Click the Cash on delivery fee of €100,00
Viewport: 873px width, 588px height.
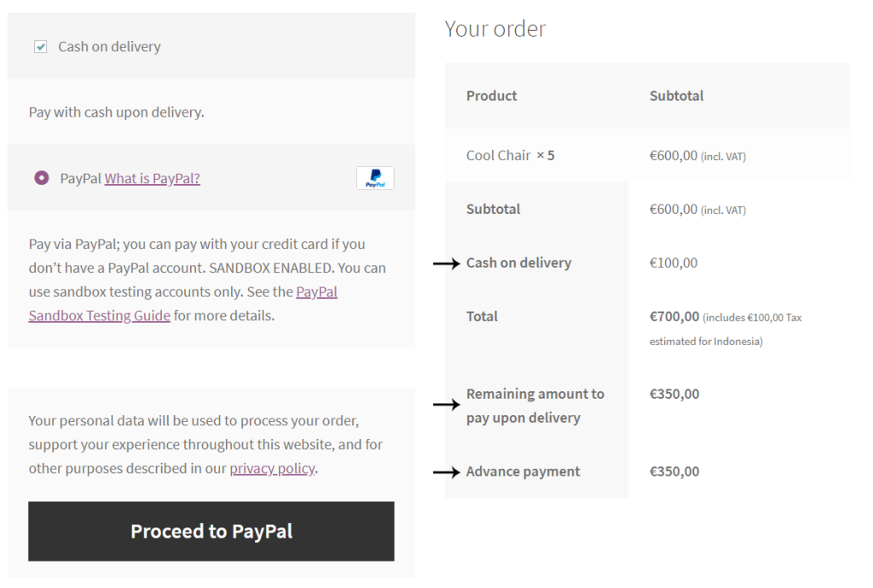coord(673,262)
